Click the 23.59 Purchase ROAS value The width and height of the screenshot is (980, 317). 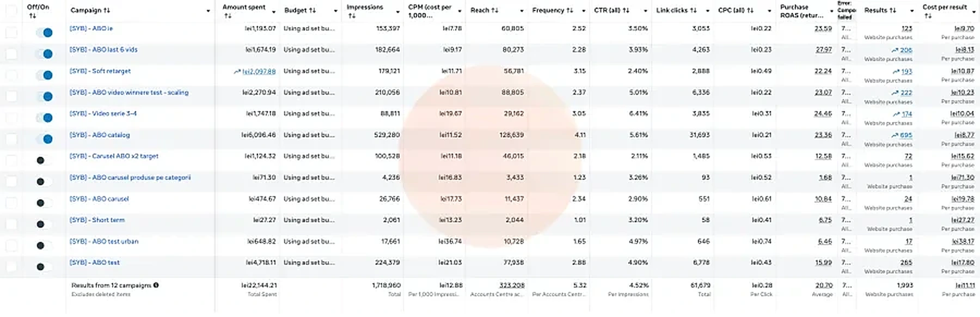pyautogui.click(x=823, y=28)
